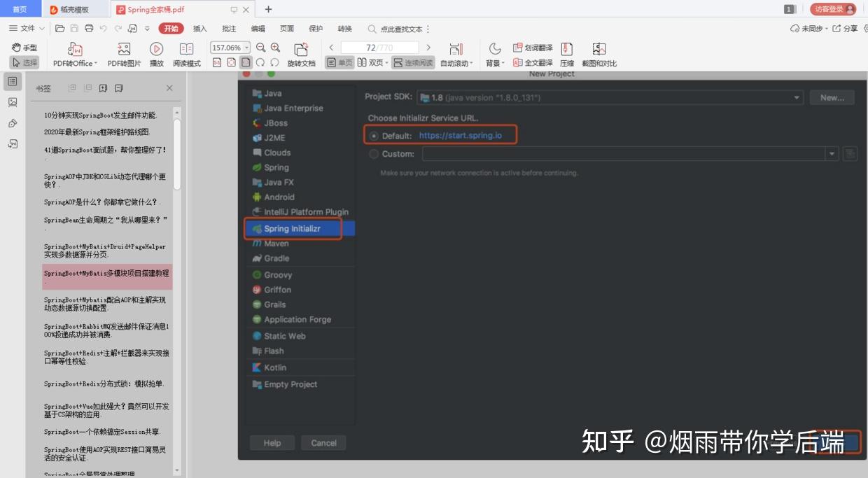The width and height of the screenshot is (868, 478).
Task: Switch to the 插入 ribbon tab
Action: 199,29
